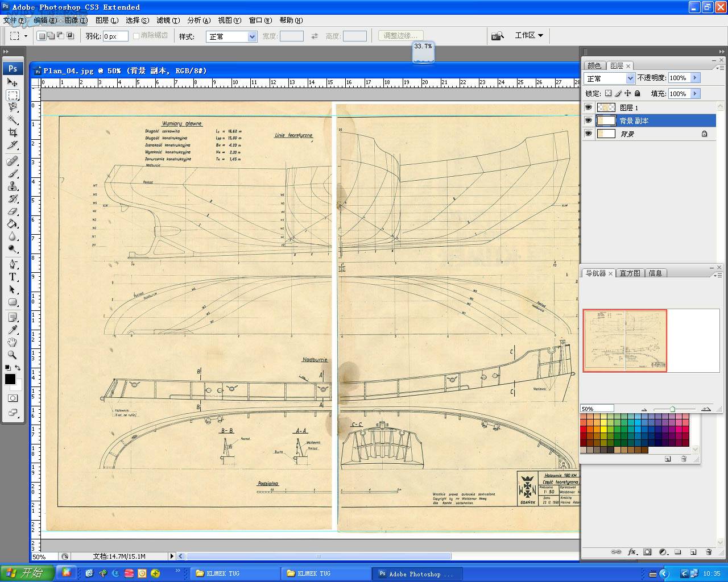The image size is (728, 582).
Task: Select the Blur tool
Action: pyautogui.click(x=13, y=236)
